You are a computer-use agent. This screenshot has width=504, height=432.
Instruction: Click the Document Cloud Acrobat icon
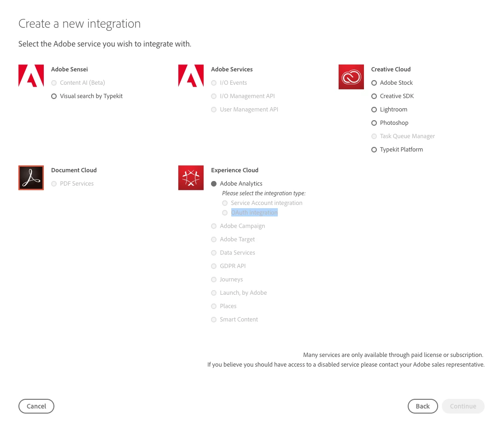pyautogui.click(x=31, y=178)
